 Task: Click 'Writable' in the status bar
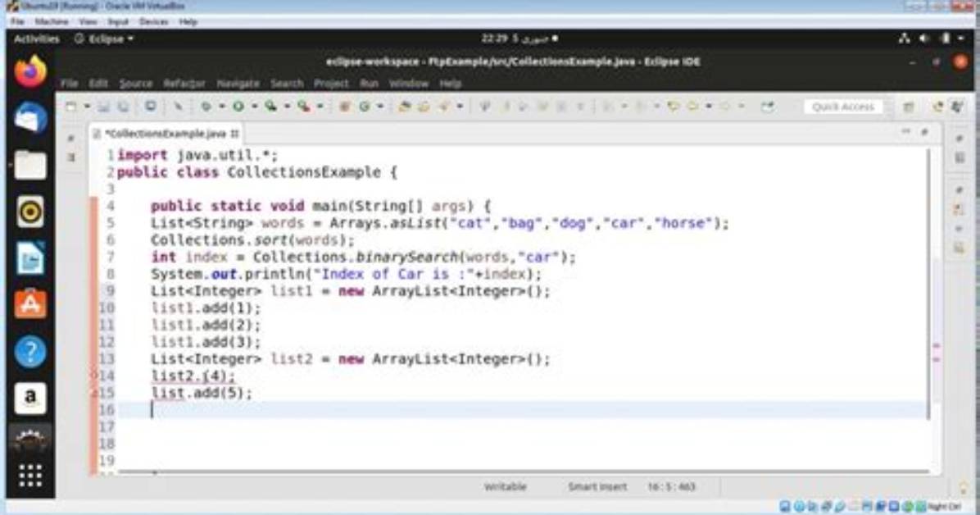coord(505,487)
